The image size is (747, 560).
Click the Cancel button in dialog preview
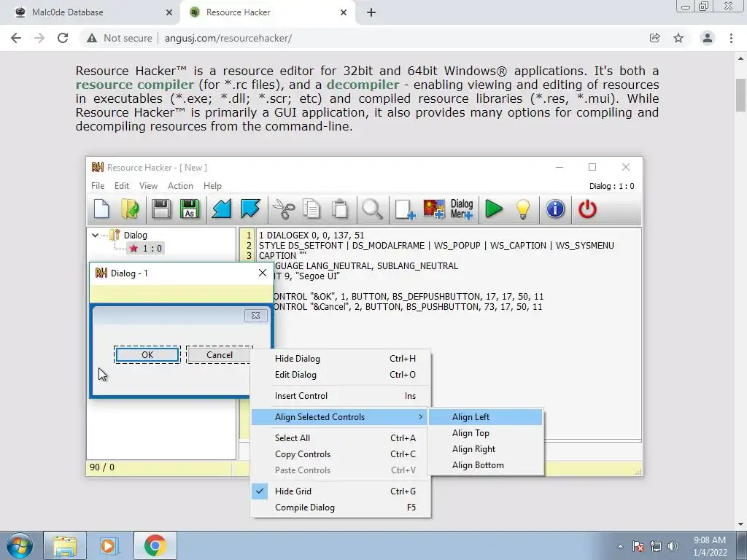coord(219,355)
